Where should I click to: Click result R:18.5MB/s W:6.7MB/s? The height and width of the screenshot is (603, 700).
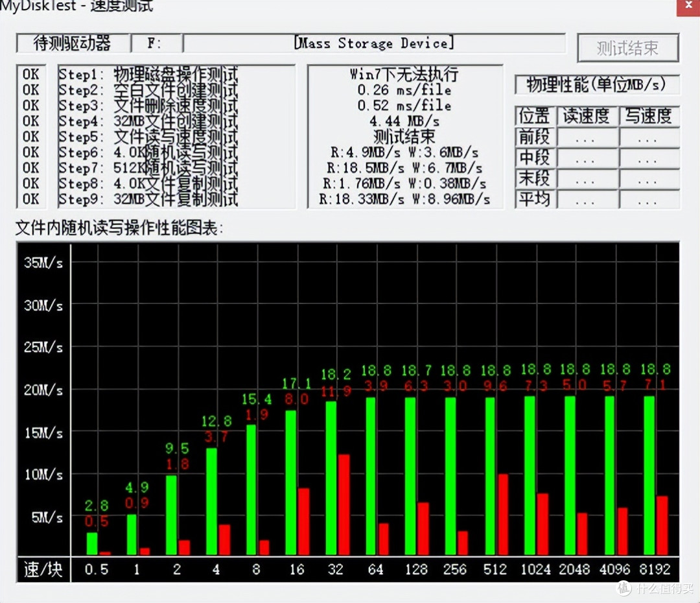404,168
